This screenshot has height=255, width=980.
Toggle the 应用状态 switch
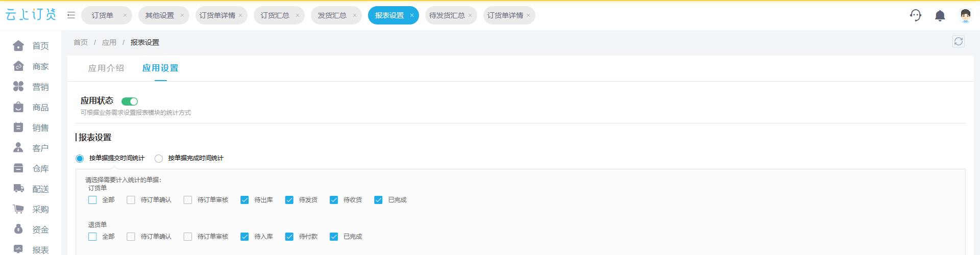point(130,101)
